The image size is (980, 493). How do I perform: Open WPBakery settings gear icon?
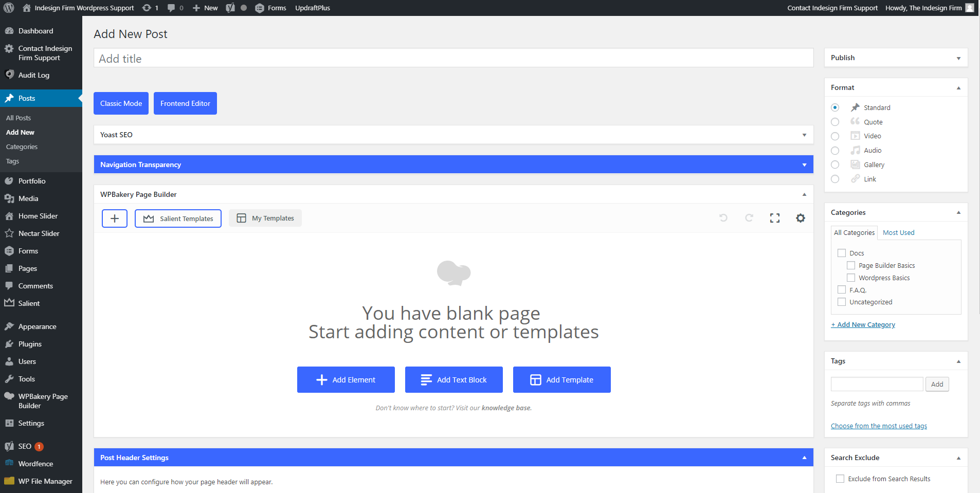(x=800, y=218)
